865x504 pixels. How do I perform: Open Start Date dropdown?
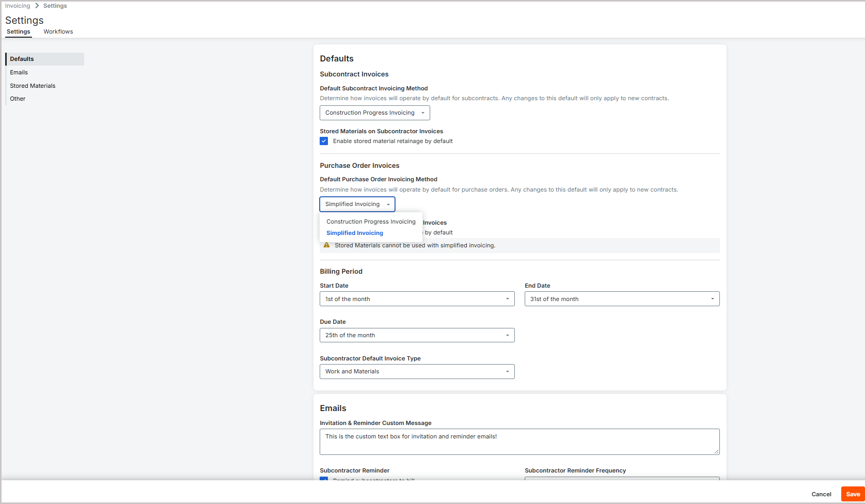tap(417, 299)
